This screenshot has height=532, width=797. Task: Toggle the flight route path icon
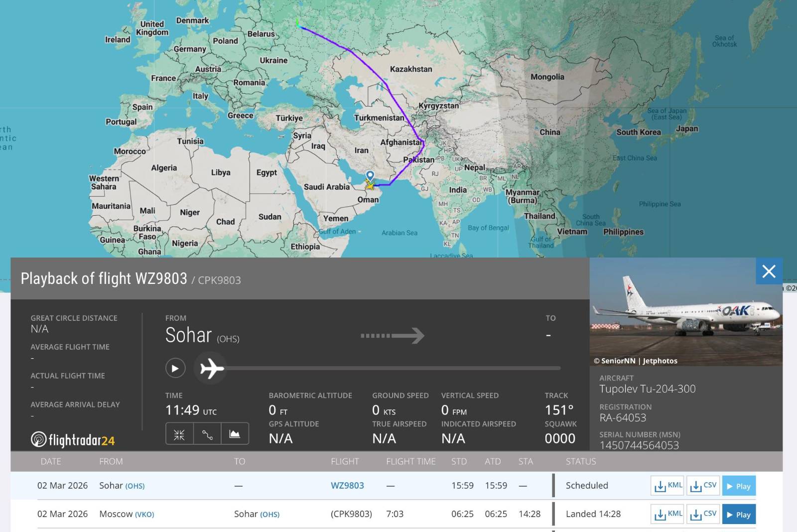[x=207, y=435]
